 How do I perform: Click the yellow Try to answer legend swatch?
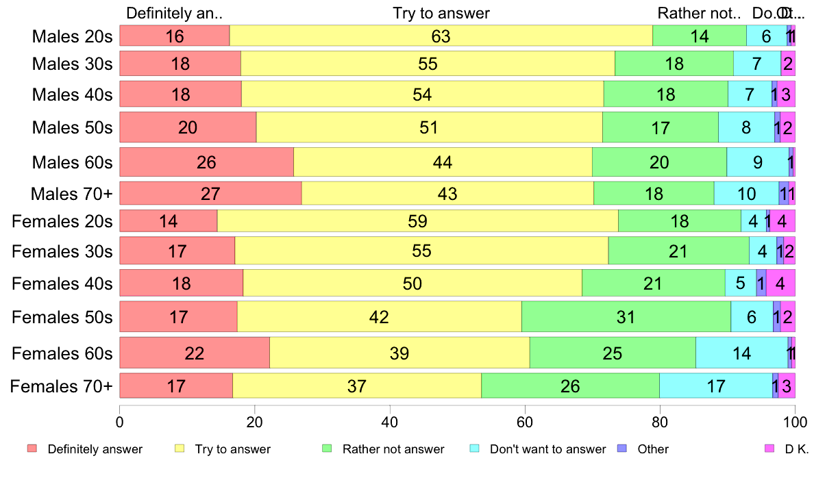tap(180, 449)
